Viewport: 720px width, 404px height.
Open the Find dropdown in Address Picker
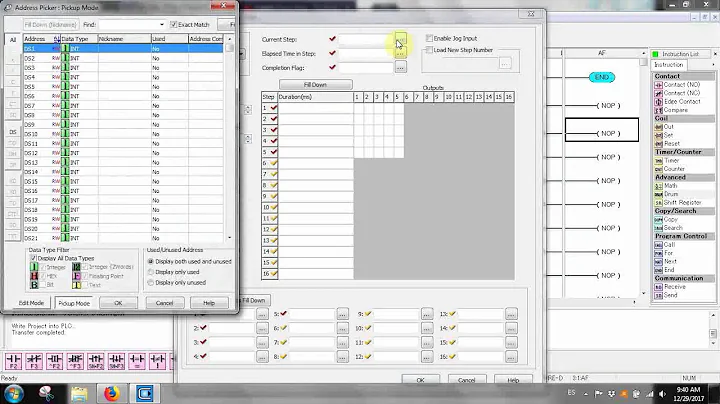click(162, 24)
